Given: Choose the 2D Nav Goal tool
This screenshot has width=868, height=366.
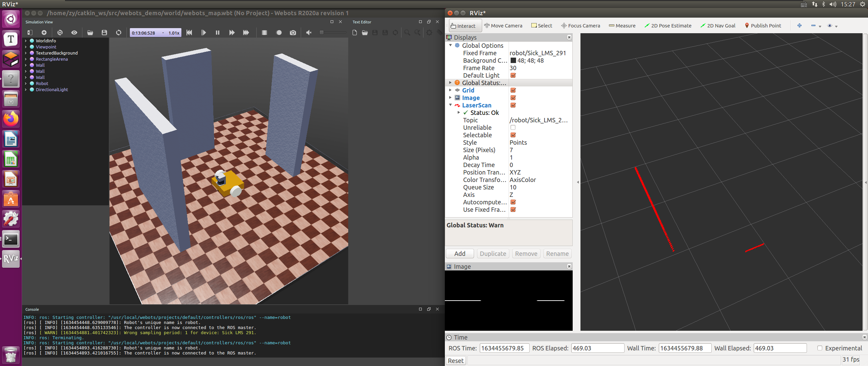Looking at the screenshot, I should tap(718, 26).
